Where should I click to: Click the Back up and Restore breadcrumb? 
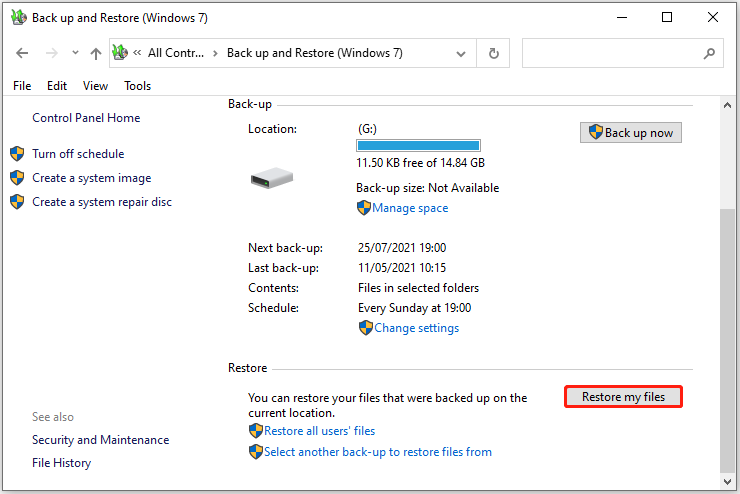(x=315, y=53)
